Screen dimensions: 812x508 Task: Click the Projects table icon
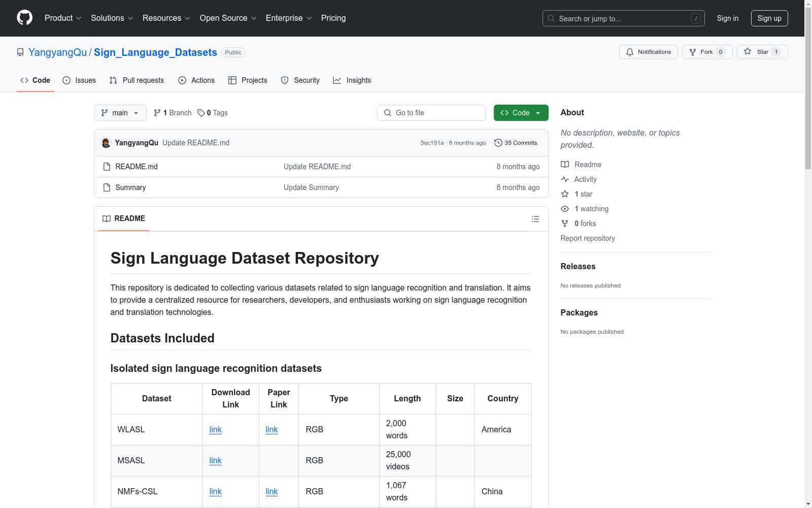pyautogui.click(x=232, y=80)
